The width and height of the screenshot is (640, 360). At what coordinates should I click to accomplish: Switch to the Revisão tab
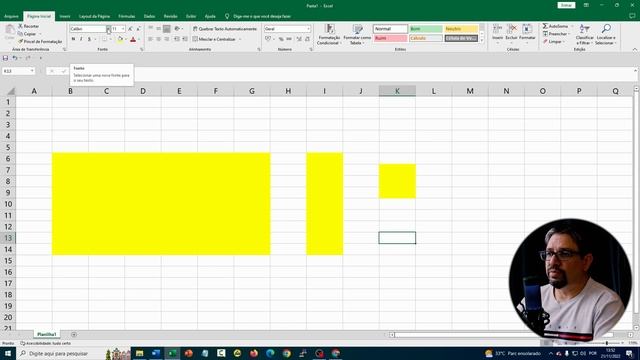170,16
